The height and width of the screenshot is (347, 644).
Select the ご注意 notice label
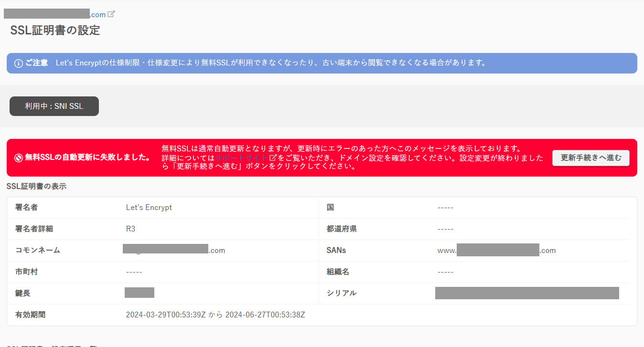click(37, 63)
